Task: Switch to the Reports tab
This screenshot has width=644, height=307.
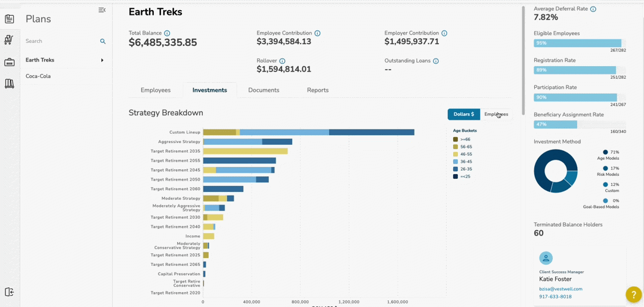Action: coord(318,90)
